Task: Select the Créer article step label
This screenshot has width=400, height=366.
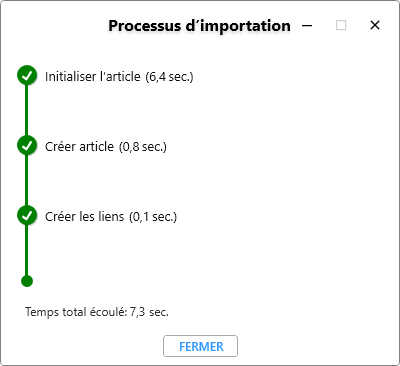Action: pyautogui.click(x=79, y=146)
